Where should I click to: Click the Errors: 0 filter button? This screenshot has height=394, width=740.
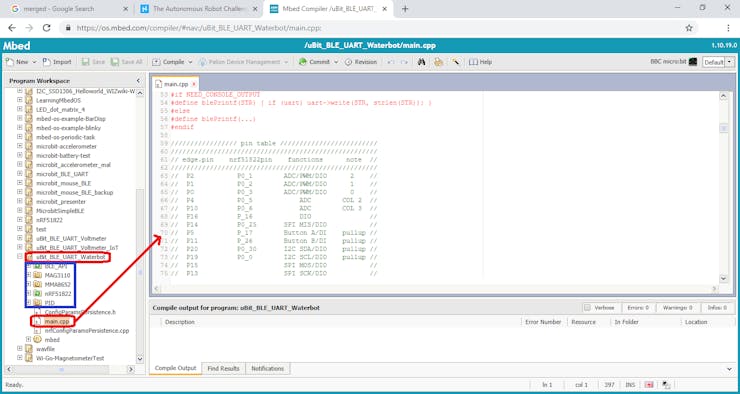click(x=638, y=308)
